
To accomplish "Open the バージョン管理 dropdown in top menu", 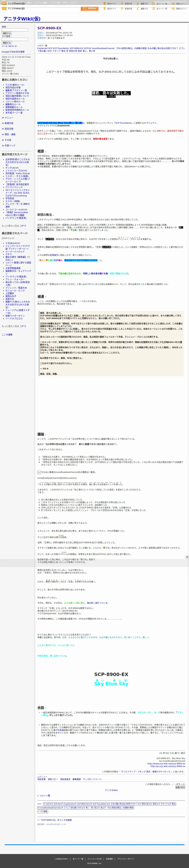I will click(x=41, y=3).
